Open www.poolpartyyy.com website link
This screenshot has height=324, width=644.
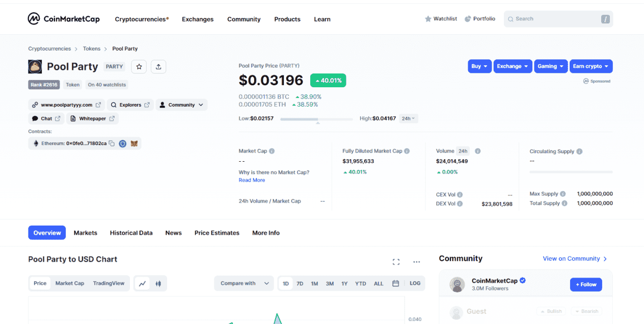click(66, 105)
